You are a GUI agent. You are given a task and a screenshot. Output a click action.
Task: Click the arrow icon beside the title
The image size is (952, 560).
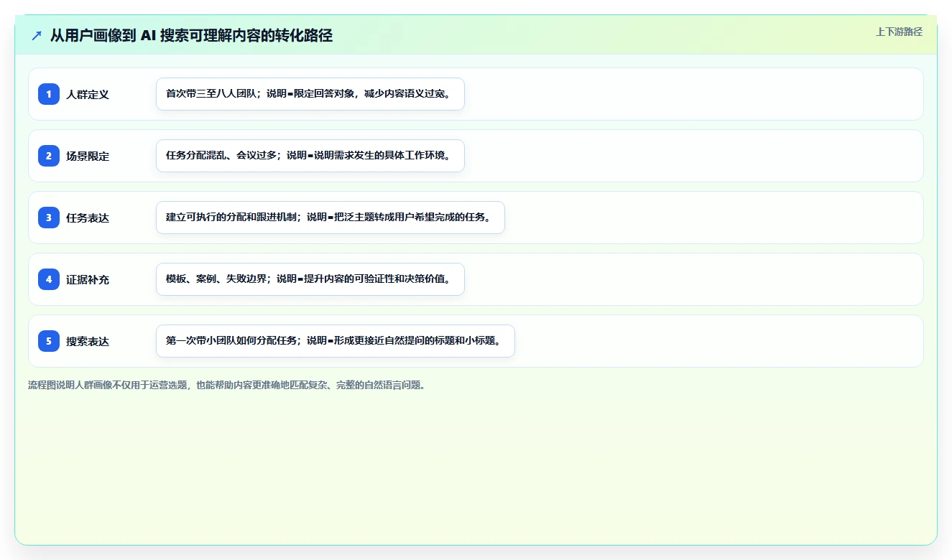[x=37, y=36]
